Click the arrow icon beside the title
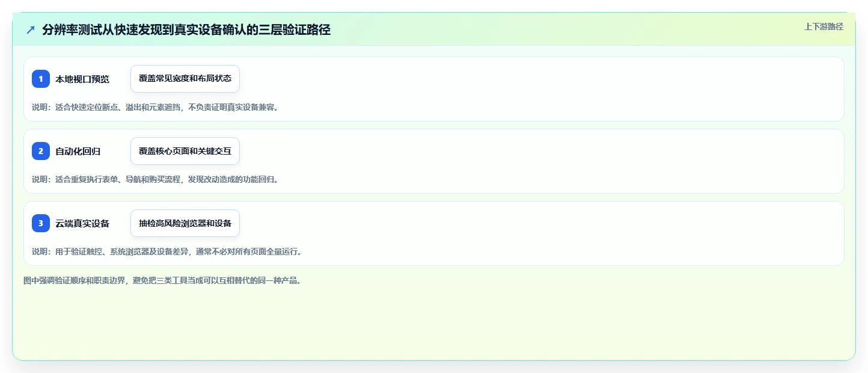The width and height of the screenshot is (868, 373). tap(31, 30)
